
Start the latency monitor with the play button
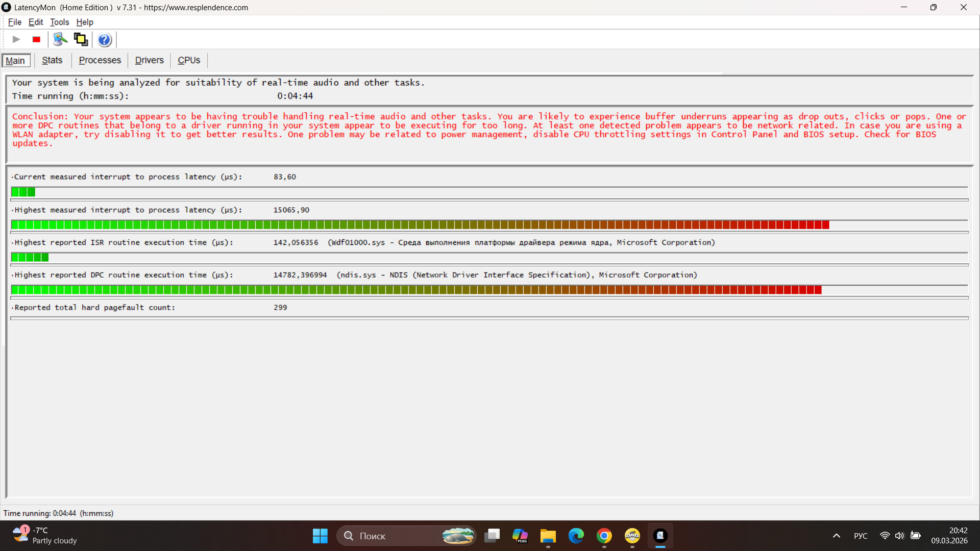[16, 39]
